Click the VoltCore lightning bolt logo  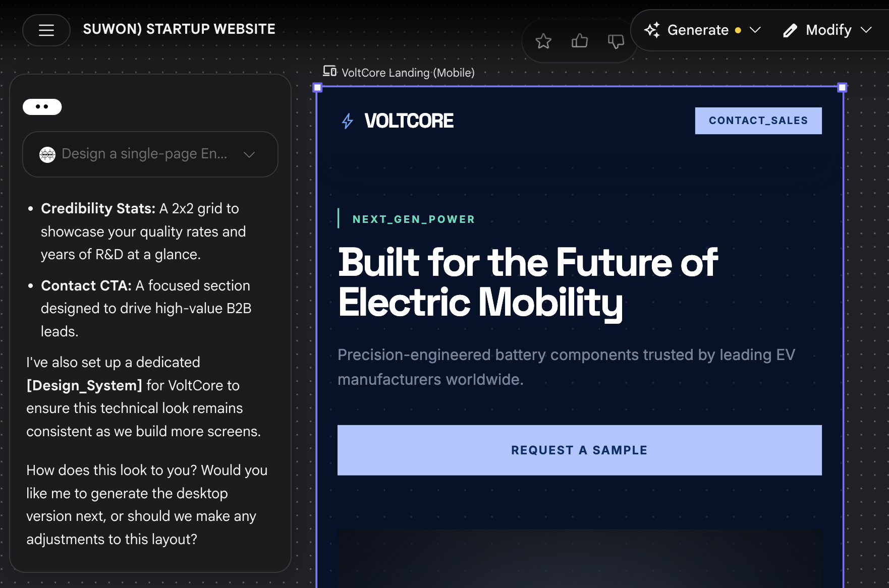(348, 121)
